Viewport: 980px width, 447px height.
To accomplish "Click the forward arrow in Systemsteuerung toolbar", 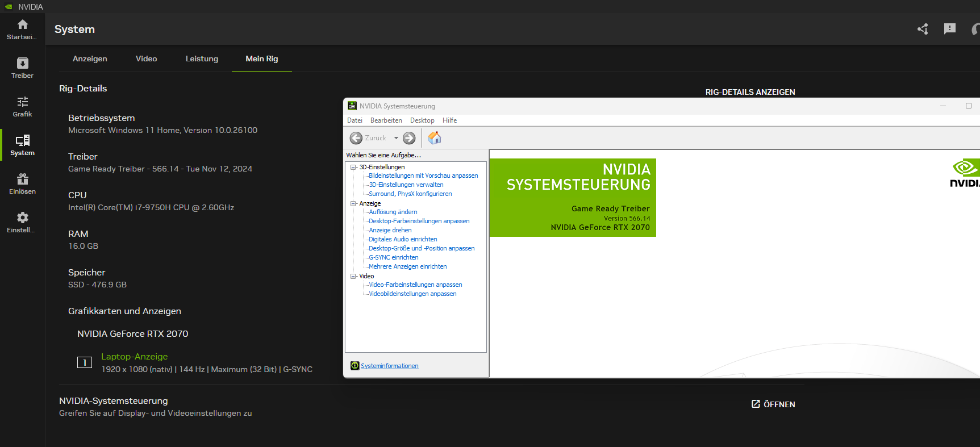I will pyautogui.click(x=409, y=138).
